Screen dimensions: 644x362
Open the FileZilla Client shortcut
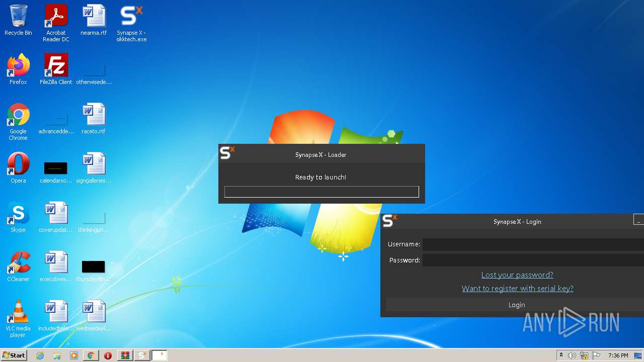[56, 69]
